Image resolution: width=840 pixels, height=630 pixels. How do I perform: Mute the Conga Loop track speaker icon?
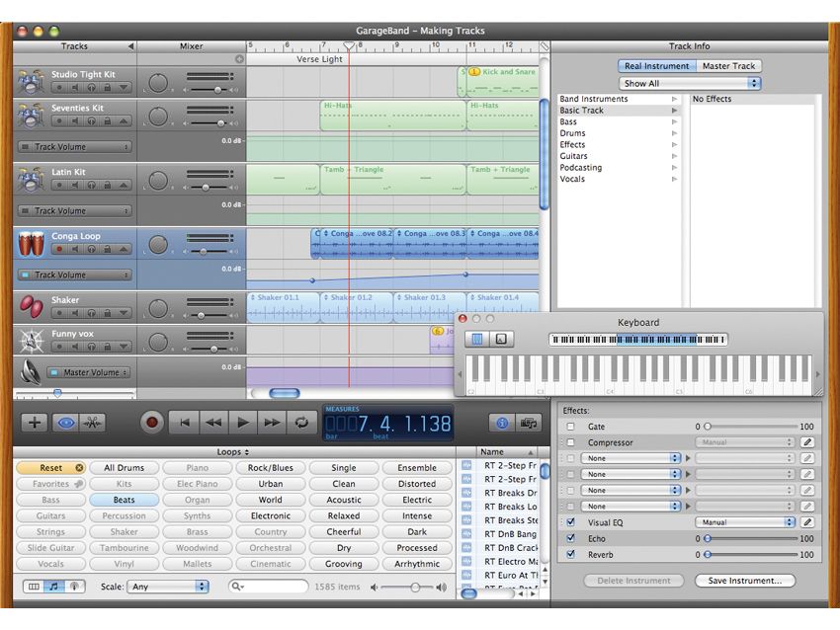(75, 249)
